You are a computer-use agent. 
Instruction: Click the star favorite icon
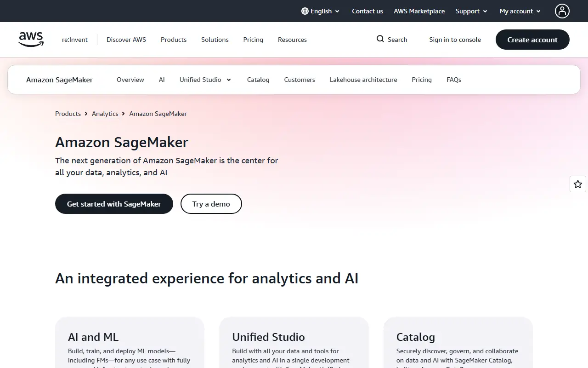coord(578,184)
